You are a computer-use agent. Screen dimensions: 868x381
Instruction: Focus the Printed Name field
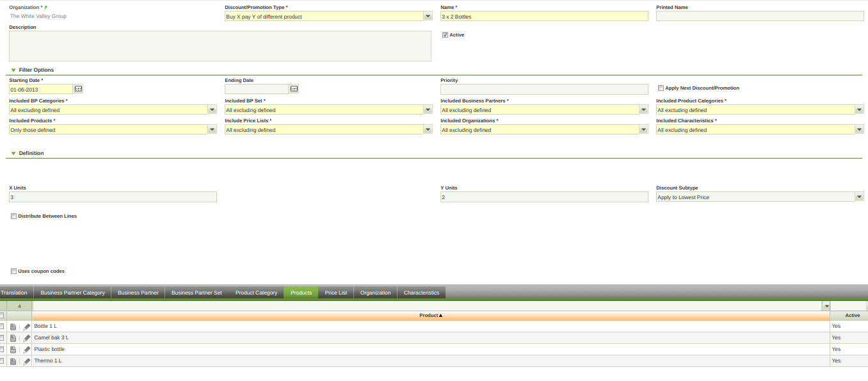tap(760, 16)
